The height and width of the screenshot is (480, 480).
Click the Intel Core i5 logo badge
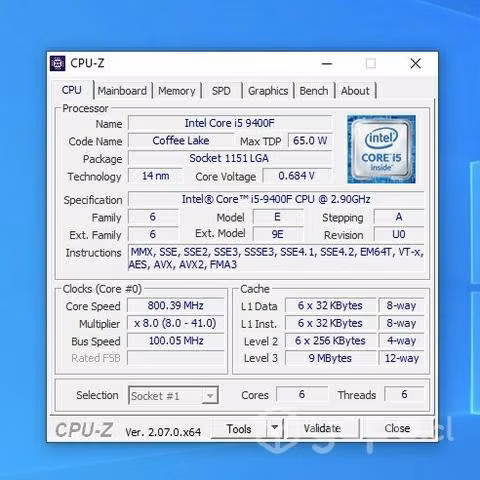(x=381, y=149)
